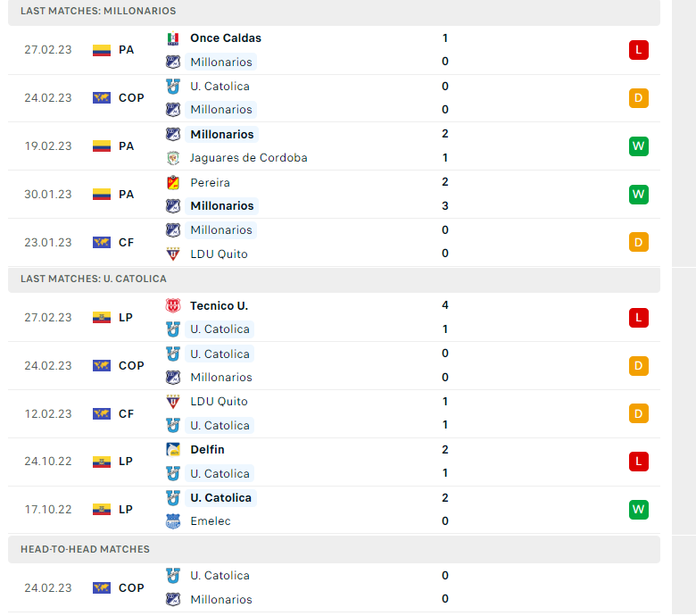Open the Emelec team link
696x616 pixels.
[211, 521]
